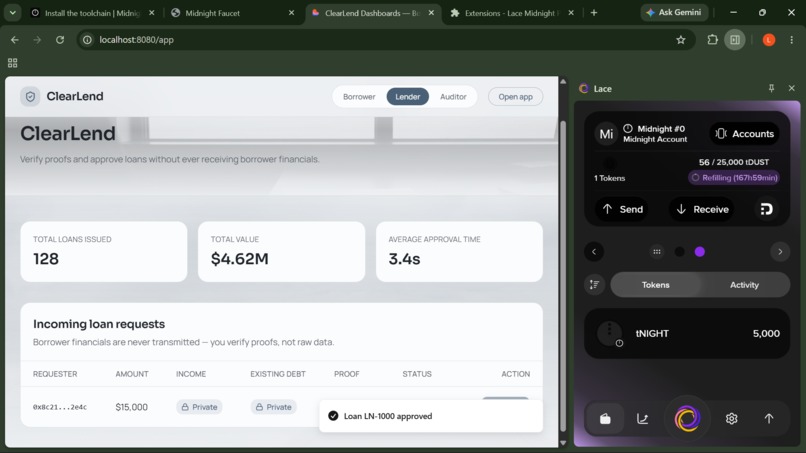Open the browser tab list chevron
The width and height of the screenshot is (806, 453).
pyautogui.click(x=12, y=13)
